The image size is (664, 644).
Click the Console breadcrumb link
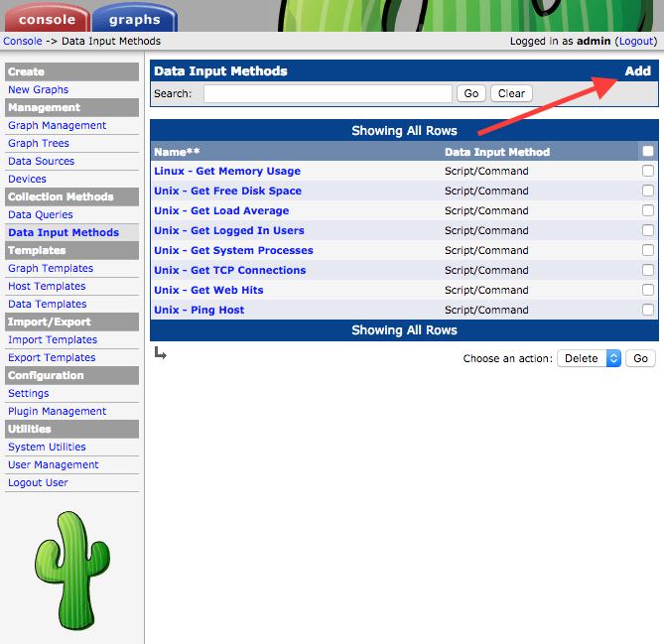22,42
